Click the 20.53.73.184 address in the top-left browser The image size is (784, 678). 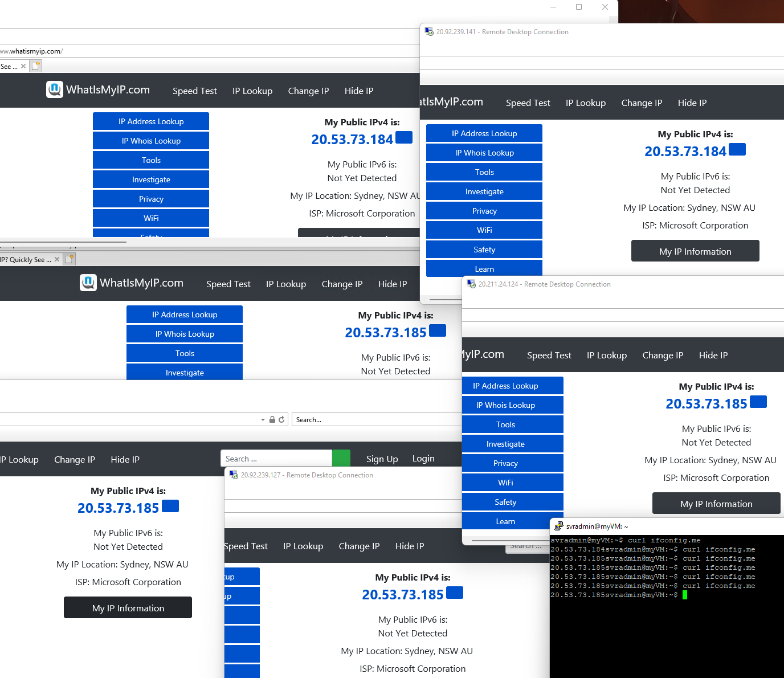(x=352, y=139)
